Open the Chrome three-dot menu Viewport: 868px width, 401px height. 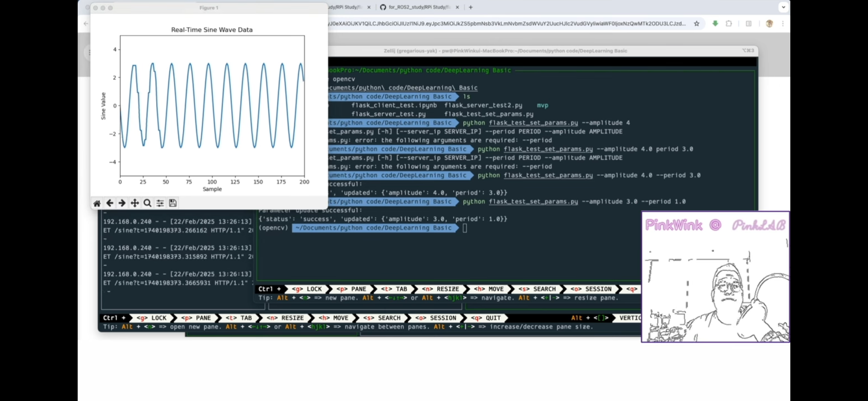tap(783, 24)
